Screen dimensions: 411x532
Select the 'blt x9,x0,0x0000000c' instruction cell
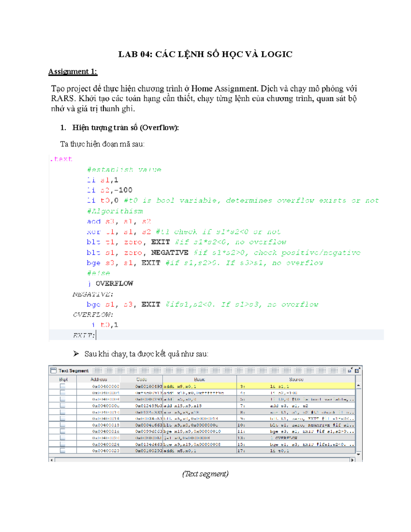(200, 425)
